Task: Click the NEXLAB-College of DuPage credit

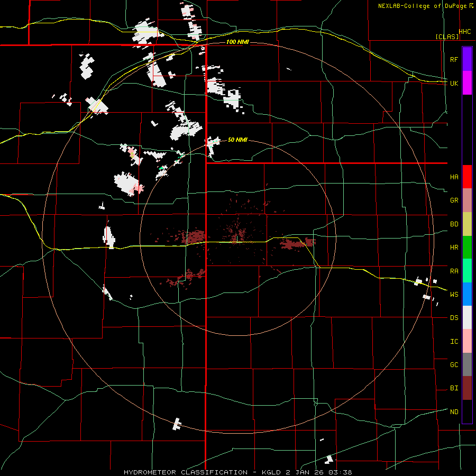Action: pyautogui.click(x=422, y=6)
